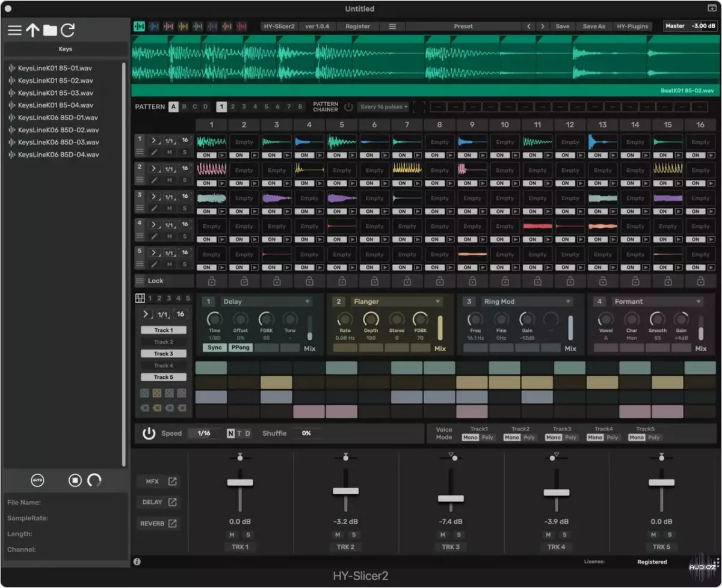Enable Track 2 for FX routing
This screenshot has width=722, height=588.
[163, 342]
